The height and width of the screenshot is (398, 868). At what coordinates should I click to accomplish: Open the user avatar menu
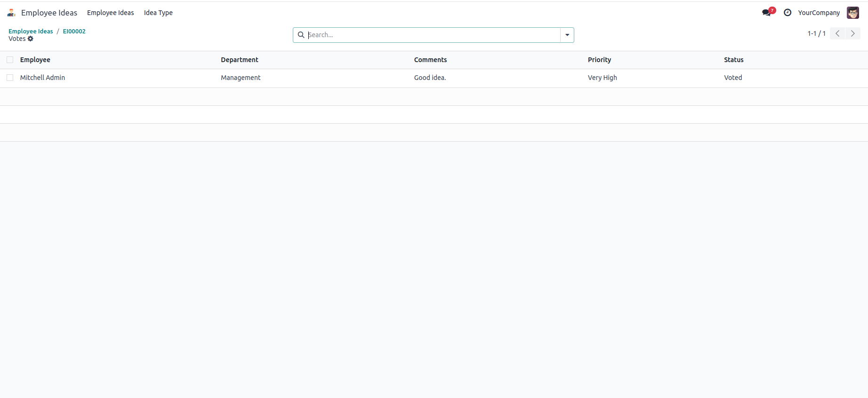click(x=853, y=13)
